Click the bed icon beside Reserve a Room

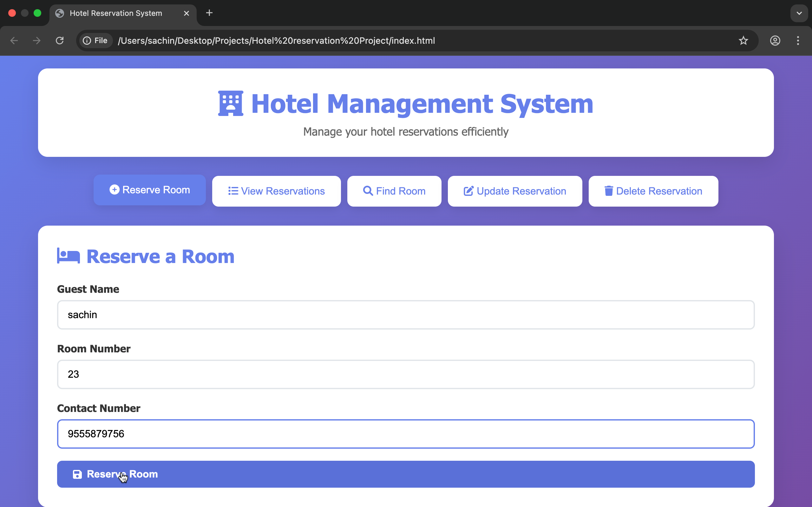pyautogui.click(x=69, y=256)
